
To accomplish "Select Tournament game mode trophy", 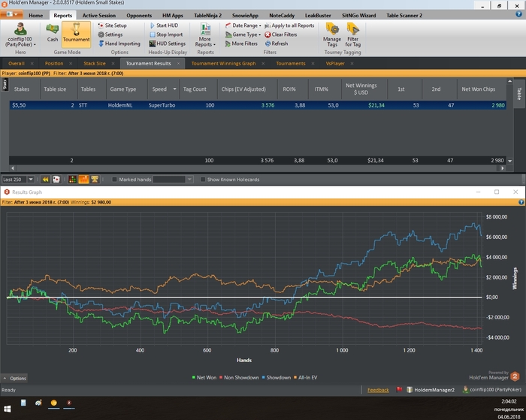I will [x=76, y=33].
